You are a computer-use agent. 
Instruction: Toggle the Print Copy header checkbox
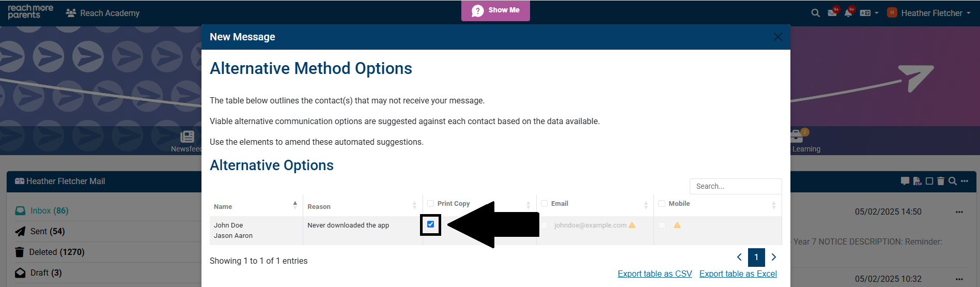430,204
